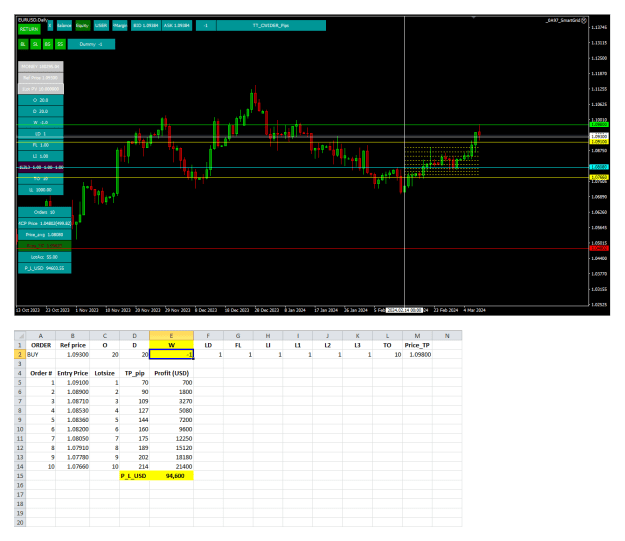The width and height of the screenshot is (625, 541).
Task: Click the ASK price panel button
Action: click(x=177, y=26)
